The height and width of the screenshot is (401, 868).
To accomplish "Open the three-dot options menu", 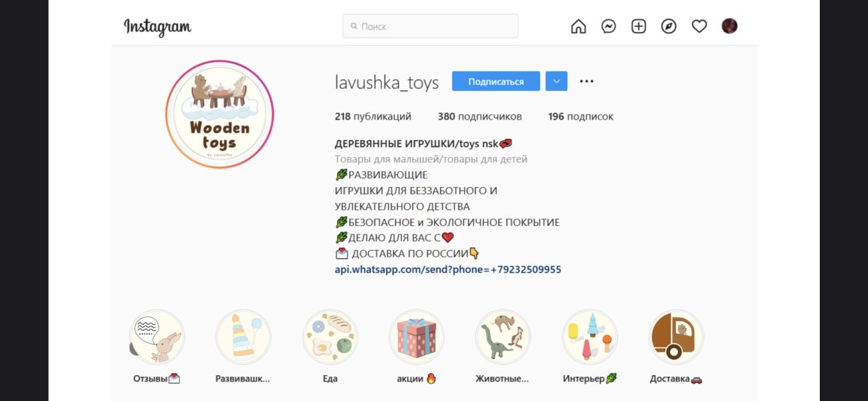I will [x=586, y=82].
